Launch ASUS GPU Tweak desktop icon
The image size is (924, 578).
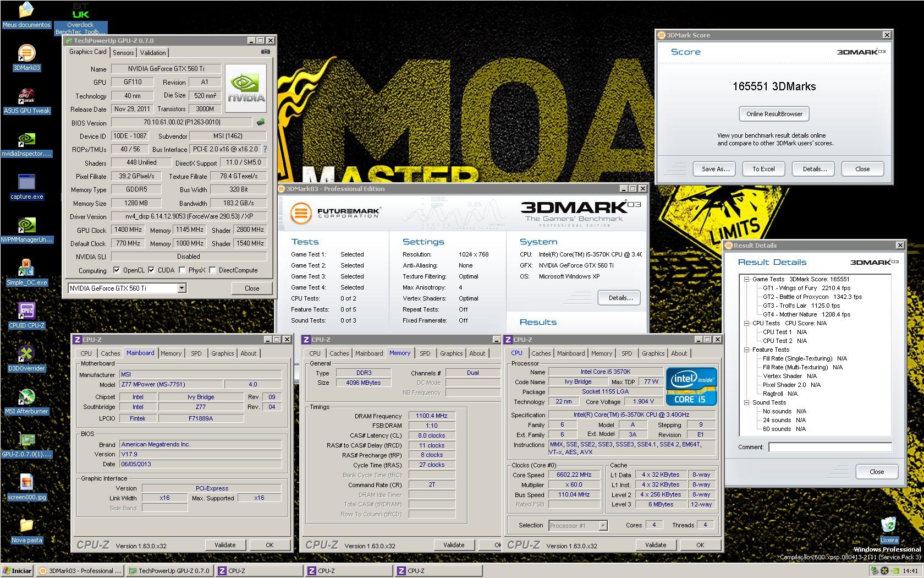26,101
